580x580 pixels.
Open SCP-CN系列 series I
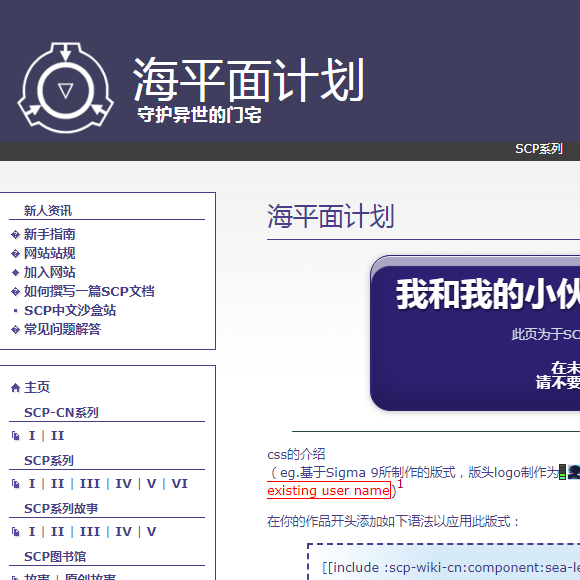tap(32, 436)
